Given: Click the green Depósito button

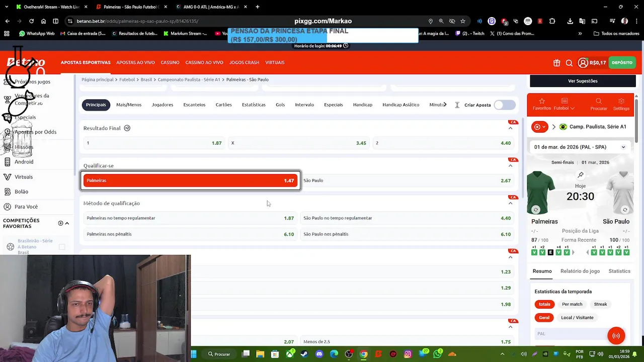Looking at the screenshot, I should (x=622, y=63).
